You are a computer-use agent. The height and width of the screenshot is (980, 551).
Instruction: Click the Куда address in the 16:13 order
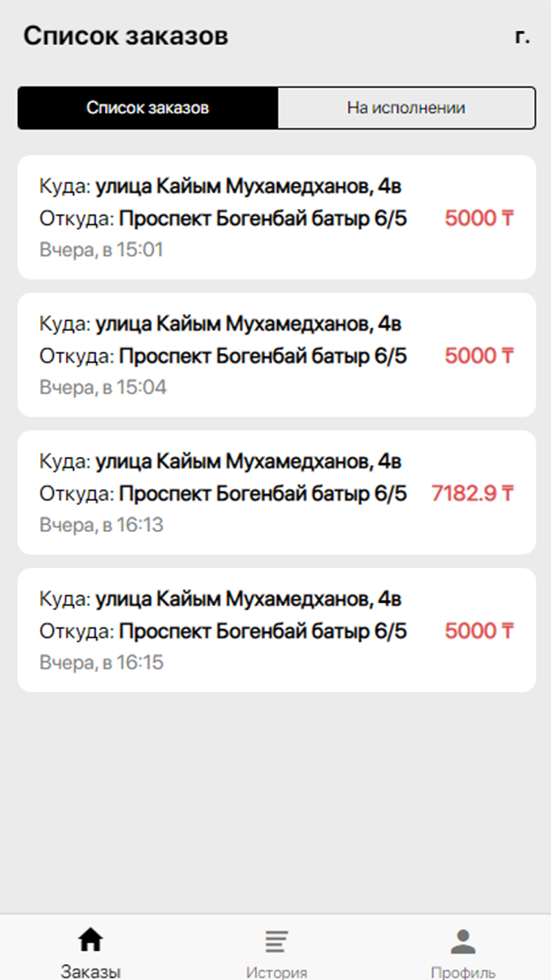pos(248,461)
